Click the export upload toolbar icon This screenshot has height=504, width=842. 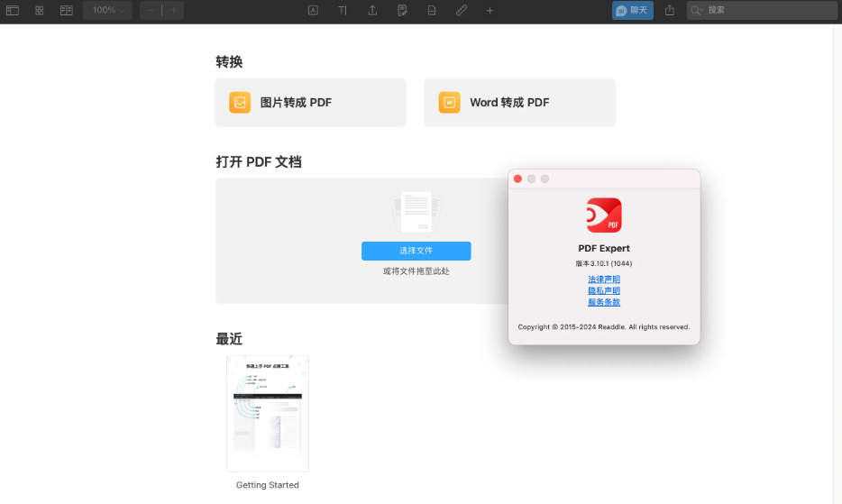[x=372, y=10]
